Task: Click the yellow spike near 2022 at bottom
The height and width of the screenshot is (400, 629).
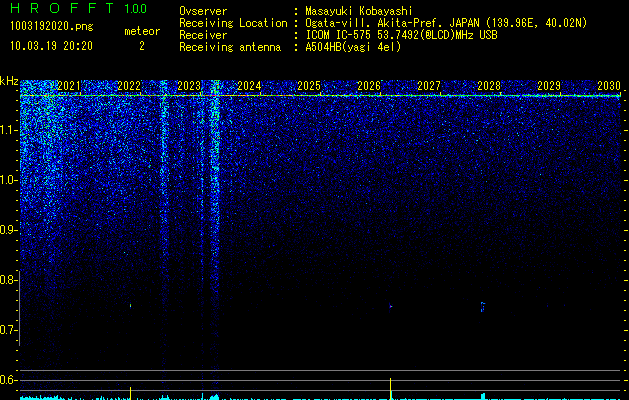Action: [130, 393]
